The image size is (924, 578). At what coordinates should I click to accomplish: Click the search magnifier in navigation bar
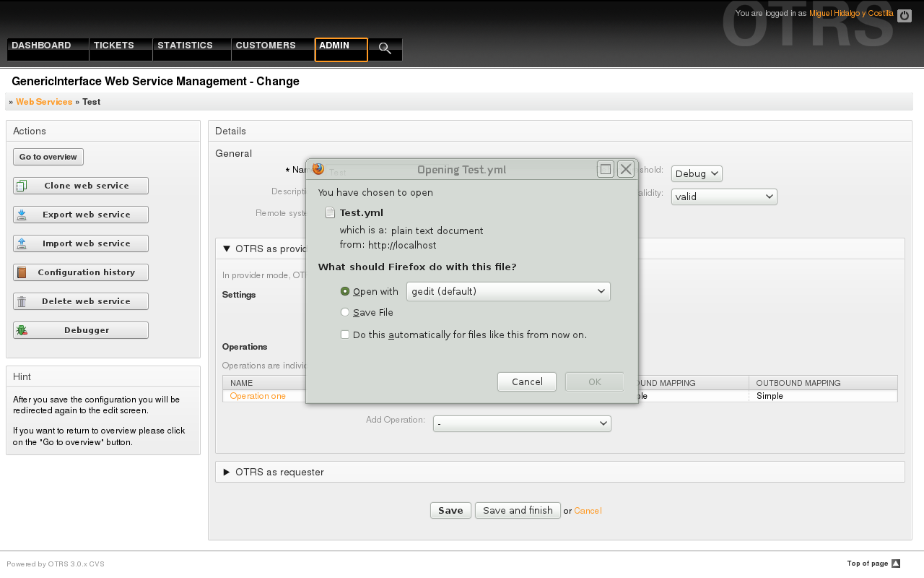[x=385, y=48]
